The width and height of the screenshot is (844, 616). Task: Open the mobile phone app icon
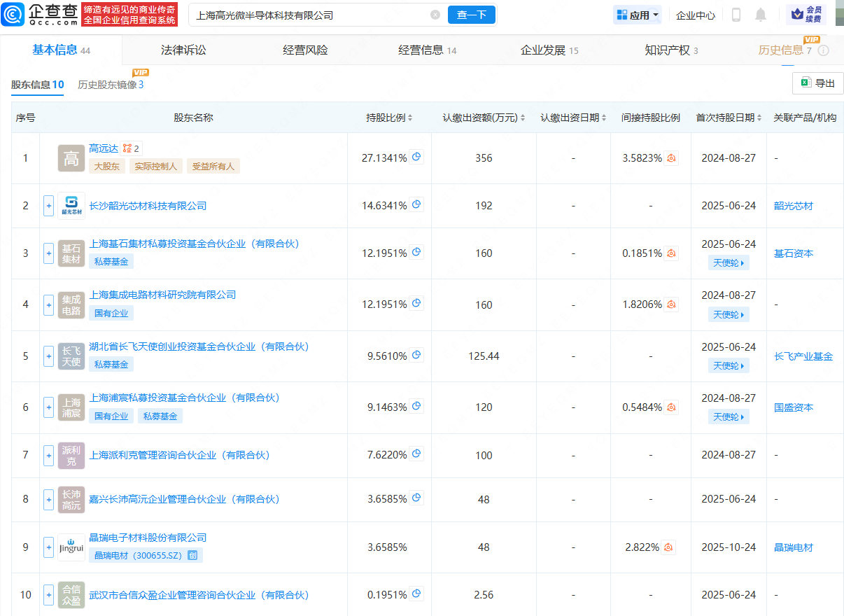[736, 15]
